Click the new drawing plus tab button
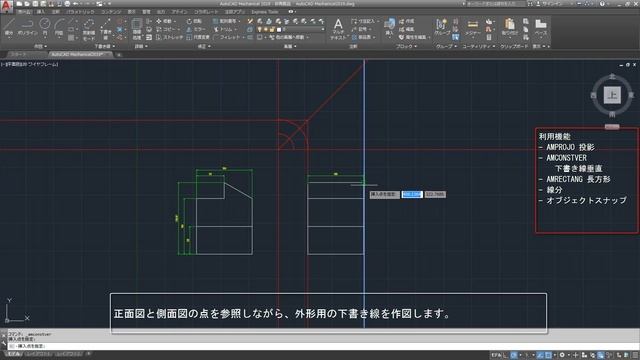Viewport: 640px width, 360px height. pyautogui.click(x=119, y=54)
